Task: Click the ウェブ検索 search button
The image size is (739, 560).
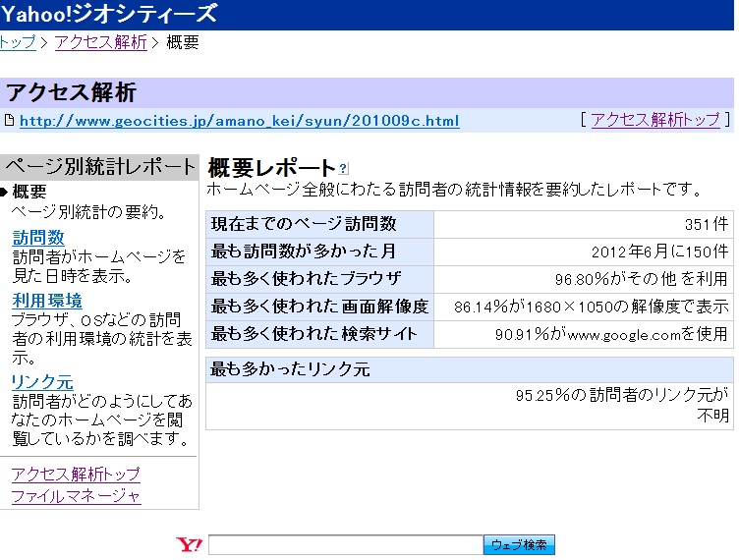Action: (x=519, y=545)
